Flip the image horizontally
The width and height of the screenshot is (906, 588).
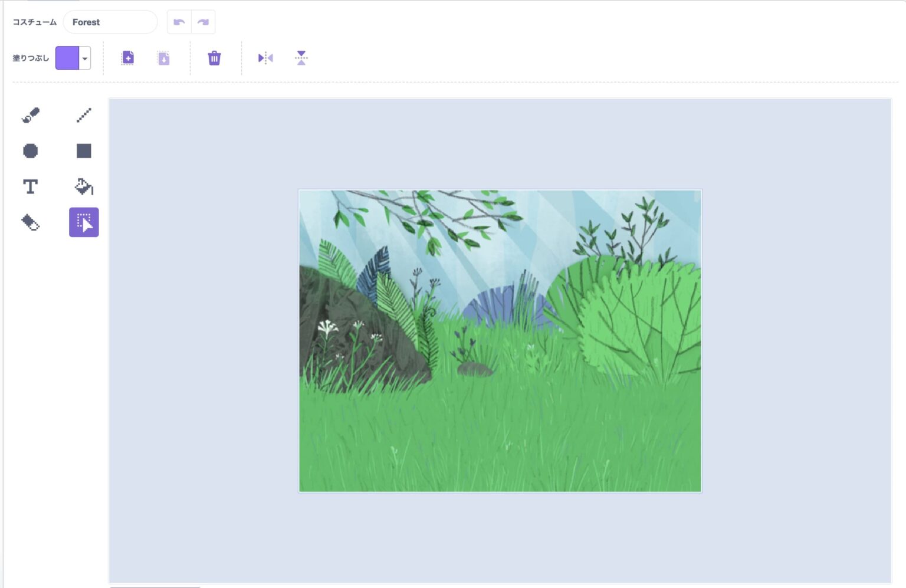pyautogui.click(x=265, y=58)
